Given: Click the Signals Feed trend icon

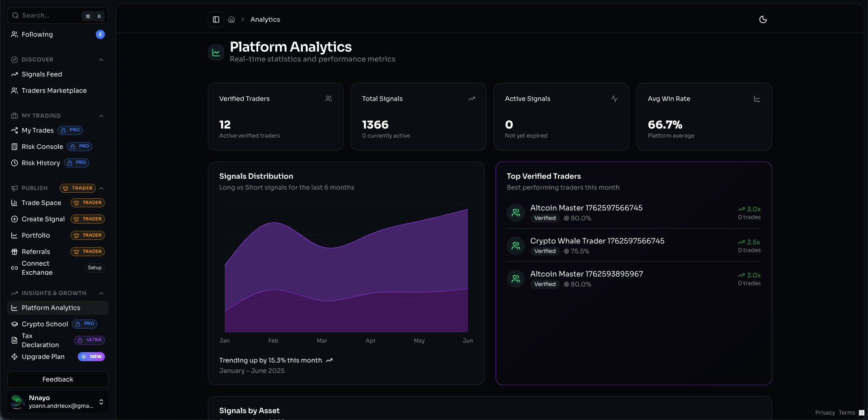Looking at the screenshot, I should click(x=14, y=74).
